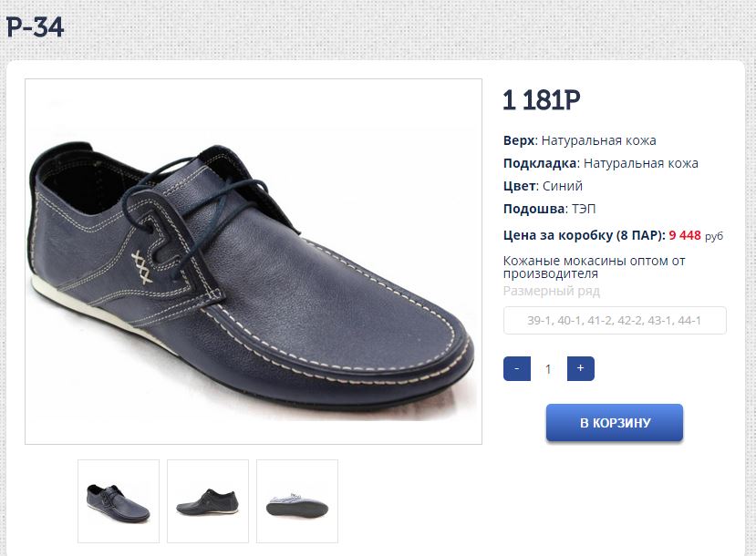Select the Верх: Натуральная кожа line

580,140
